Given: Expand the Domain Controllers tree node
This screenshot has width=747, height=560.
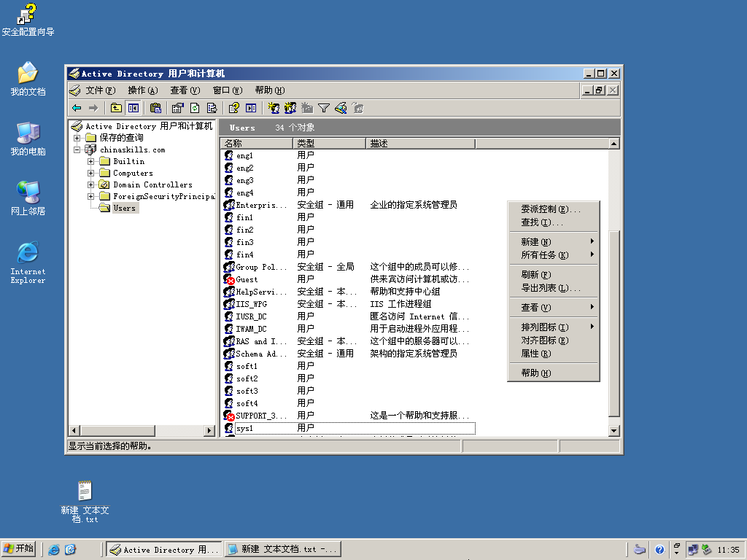Looking at the screenshot, I should 90,184.
